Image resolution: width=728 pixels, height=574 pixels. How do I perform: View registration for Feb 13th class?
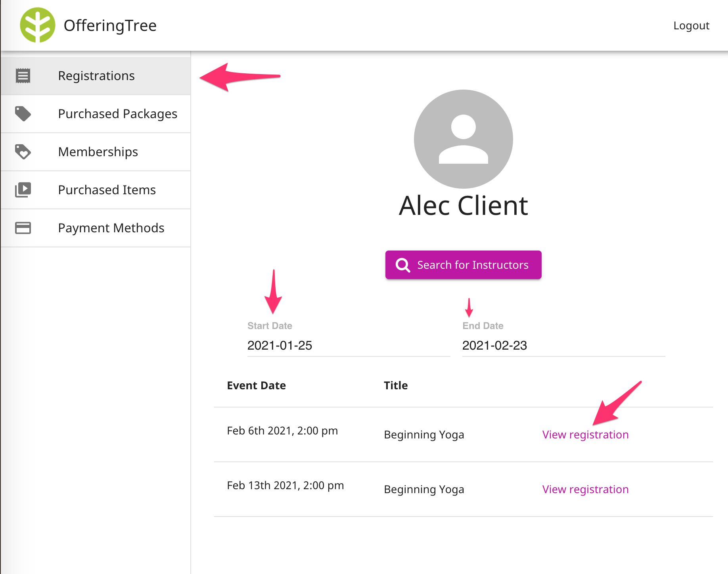pyautogui.click(x=585, y=489)
